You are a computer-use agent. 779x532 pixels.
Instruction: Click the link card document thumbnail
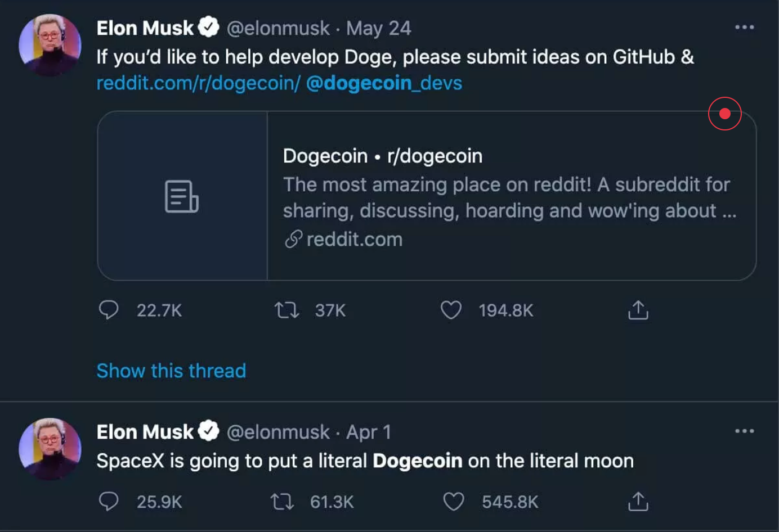click(182, 196)
